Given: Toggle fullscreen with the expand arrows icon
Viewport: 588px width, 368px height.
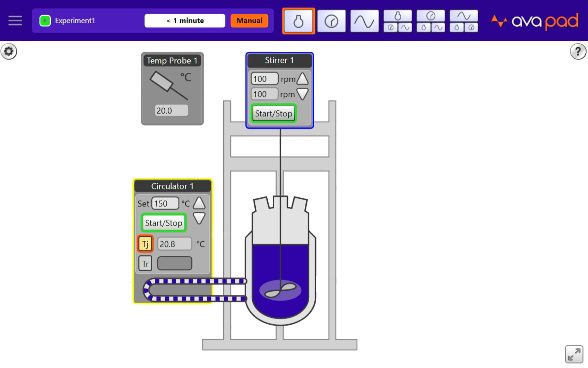Looking at the screenshot, I should click(x=574, y=354).
